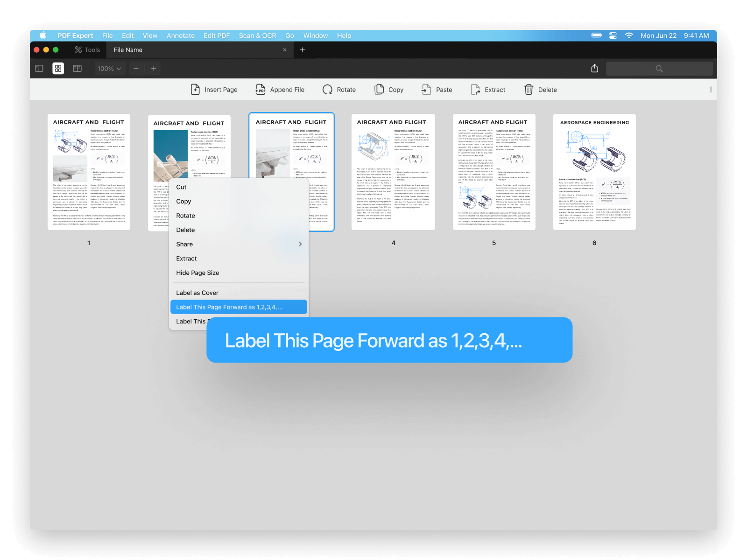This screenshot has height=560, width=747.
Task: Click the Paste icon in the toolbar
Action: point(426,90)
